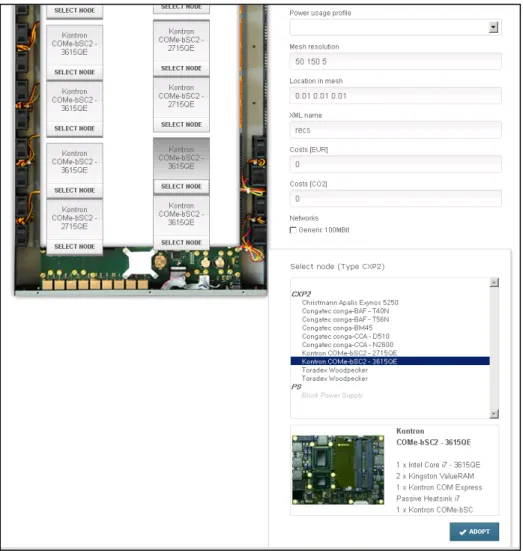Select Congatec conga-CCA - D510
This screenshot has width=523, height=551.
point(346,336)
